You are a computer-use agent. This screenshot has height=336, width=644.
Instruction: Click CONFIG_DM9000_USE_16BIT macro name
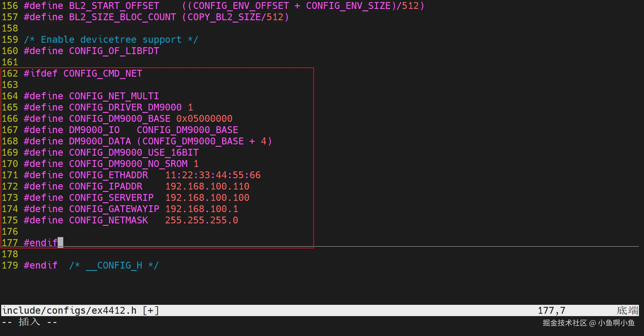coord(134,152)
